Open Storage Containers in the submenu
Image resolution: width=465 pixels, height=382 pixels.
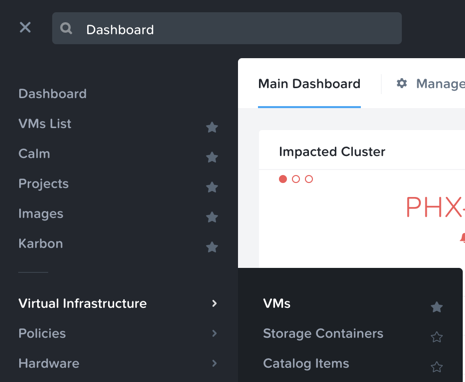click(x=323, y=333)
